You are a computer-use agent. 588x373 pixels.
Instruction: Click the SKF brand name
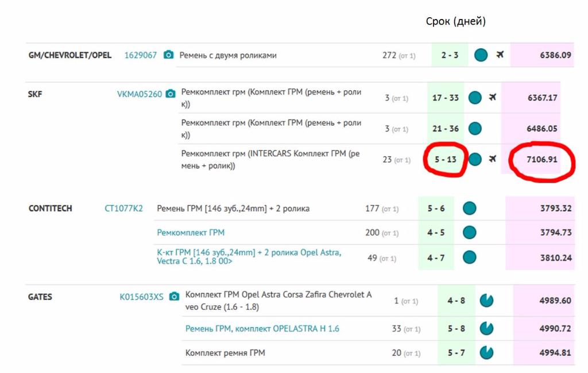pos(35,94)
